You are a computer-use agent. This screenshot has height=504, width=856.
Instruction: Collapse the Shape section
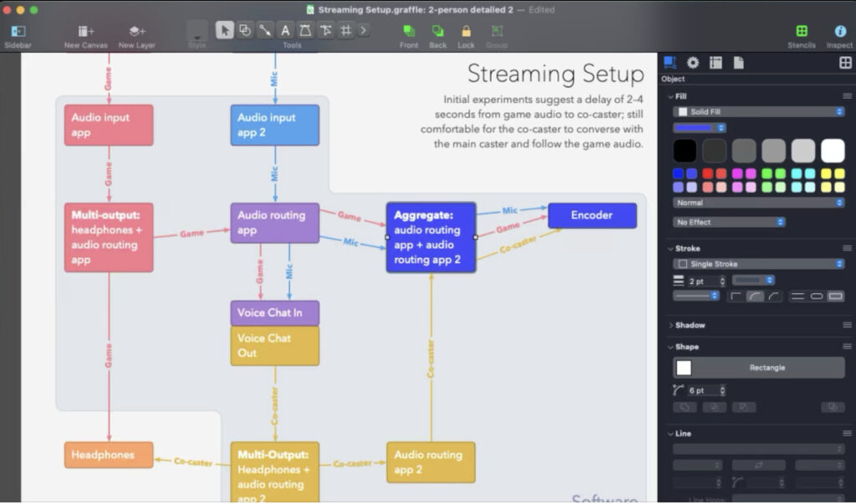point(671,348)
